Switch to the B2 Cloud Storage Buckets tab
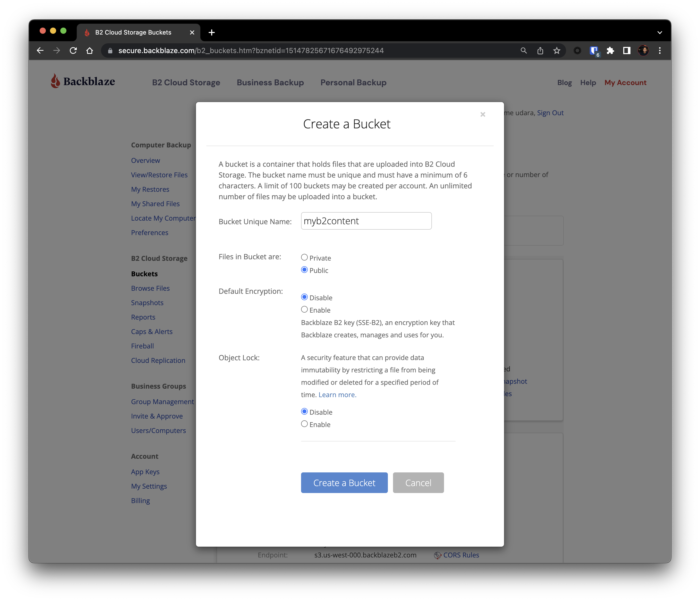 [x=133, y=32]
